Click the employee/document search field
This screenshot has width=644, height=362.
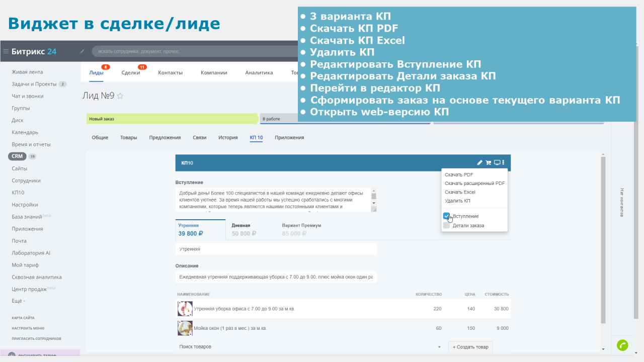(195, 51)
